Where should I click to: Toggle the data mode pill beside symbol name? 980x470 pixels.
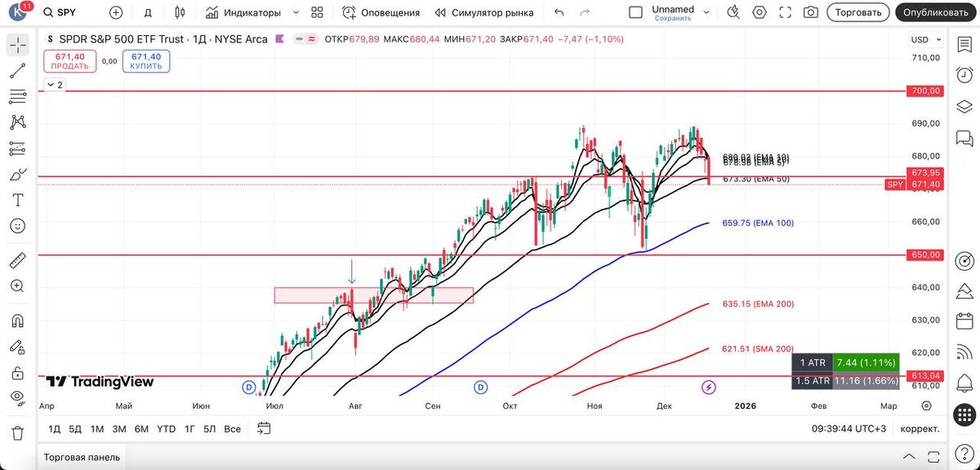coord(305,39)
